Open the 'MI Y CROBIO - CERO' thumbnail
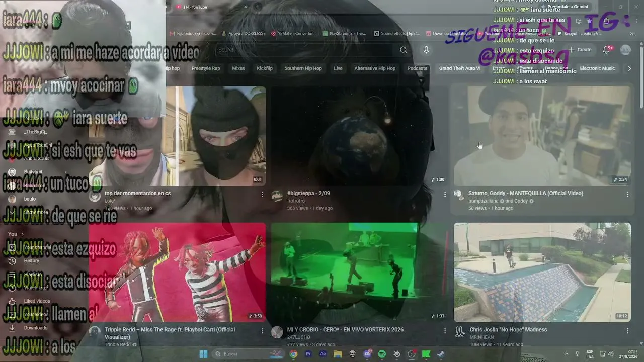 359,273
